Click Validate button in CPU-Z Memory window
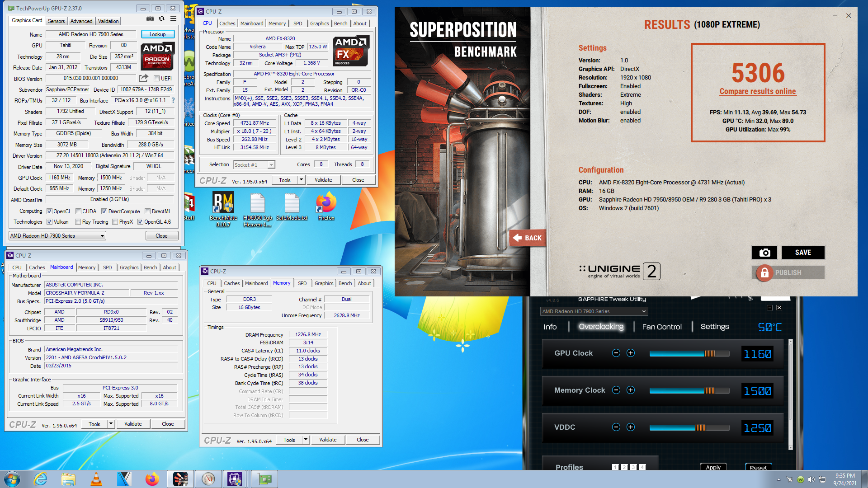Image resolution: width=868 pixels, height=488 pixels. pos(328,440)
